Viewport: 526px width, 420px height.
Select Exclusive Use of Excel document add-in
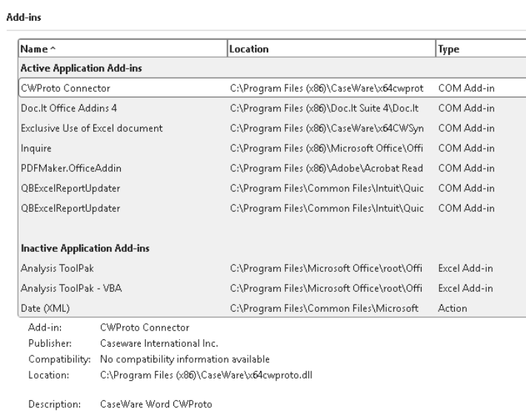tap(273, 128)
